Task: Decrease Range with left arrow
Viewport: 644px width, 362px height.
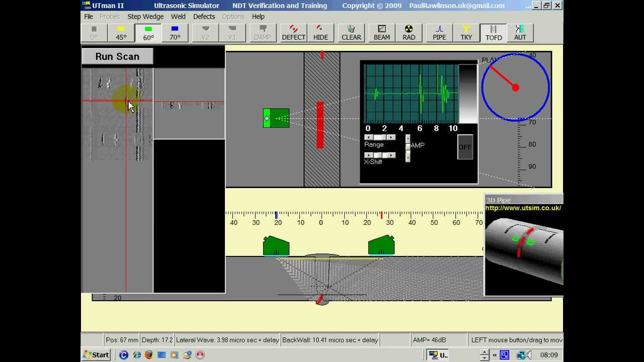Action: tap(368, 137)
